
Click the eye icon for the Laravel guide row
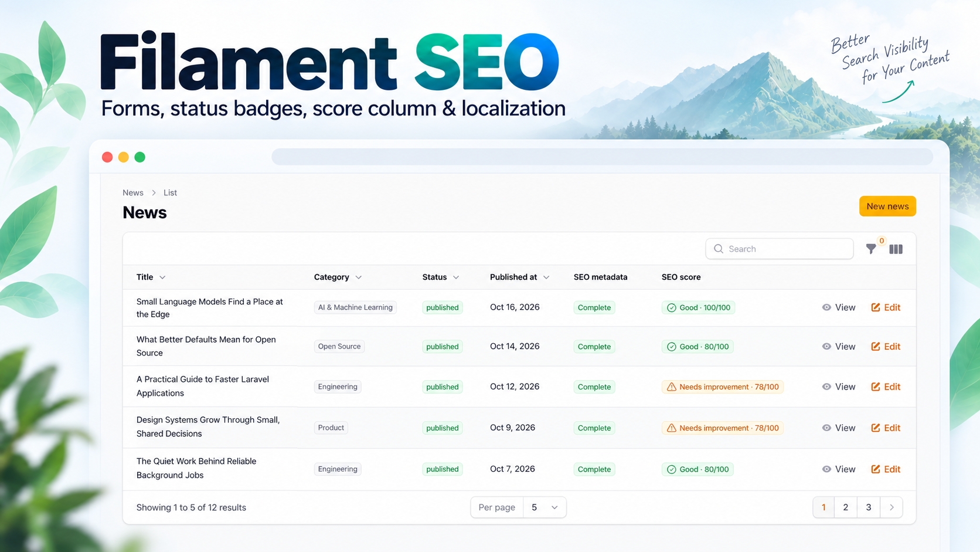point(826,387)
